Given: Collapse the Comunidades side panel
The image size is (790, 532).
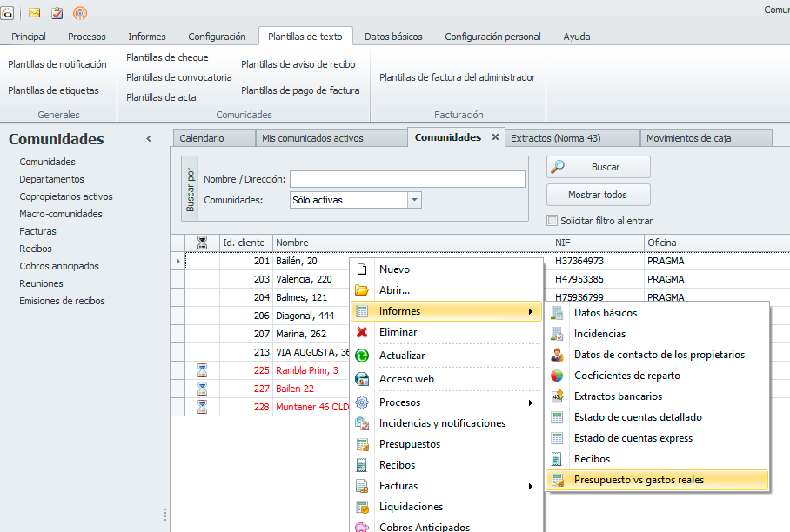Looking at the screenshot, I should (148, 139).
